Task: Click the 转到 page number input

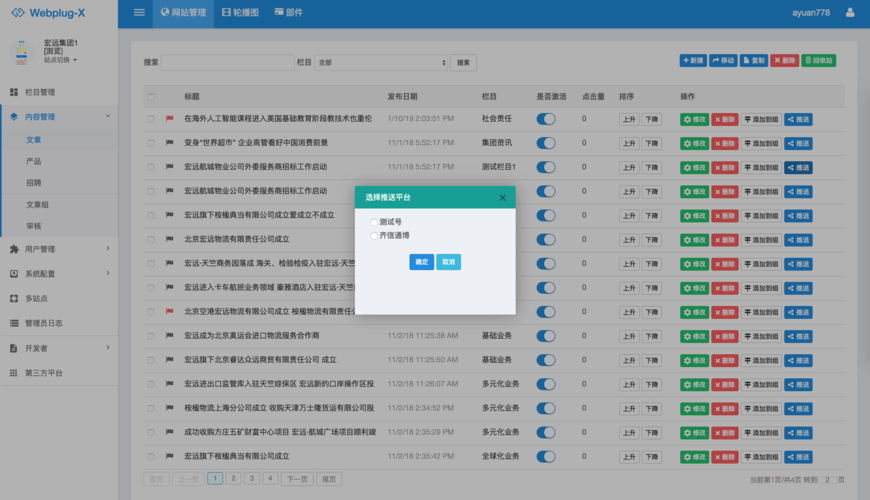Action: [x=827, y=480]
